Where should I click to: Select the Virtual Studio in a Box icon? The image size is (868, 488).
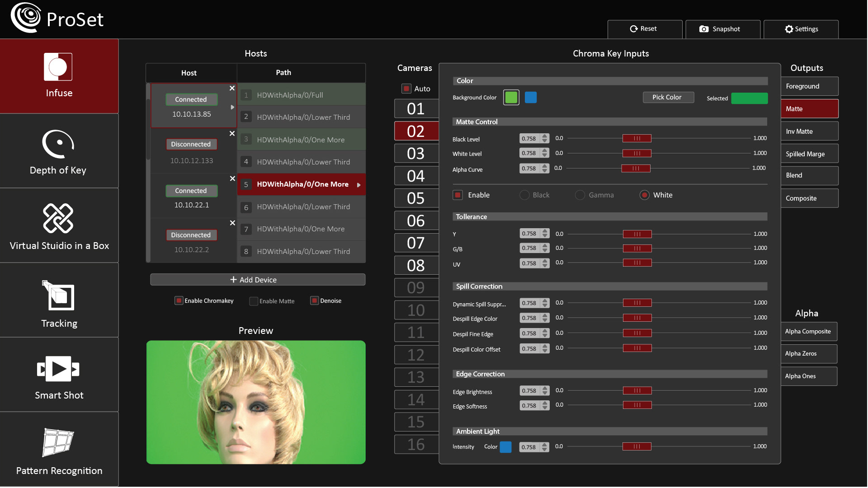tap(58, 218)
